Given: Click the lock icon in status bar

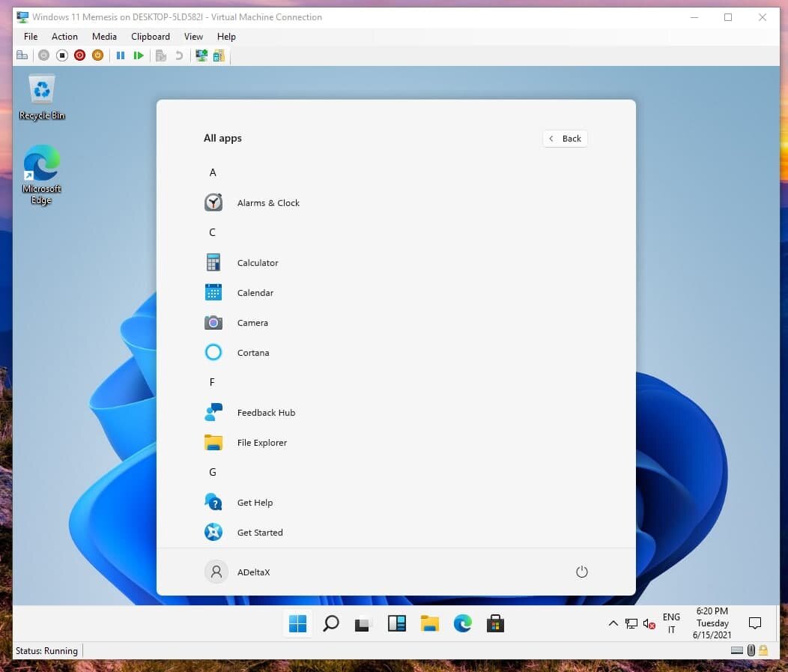Looking at the screenshot, I should [763, 650].
